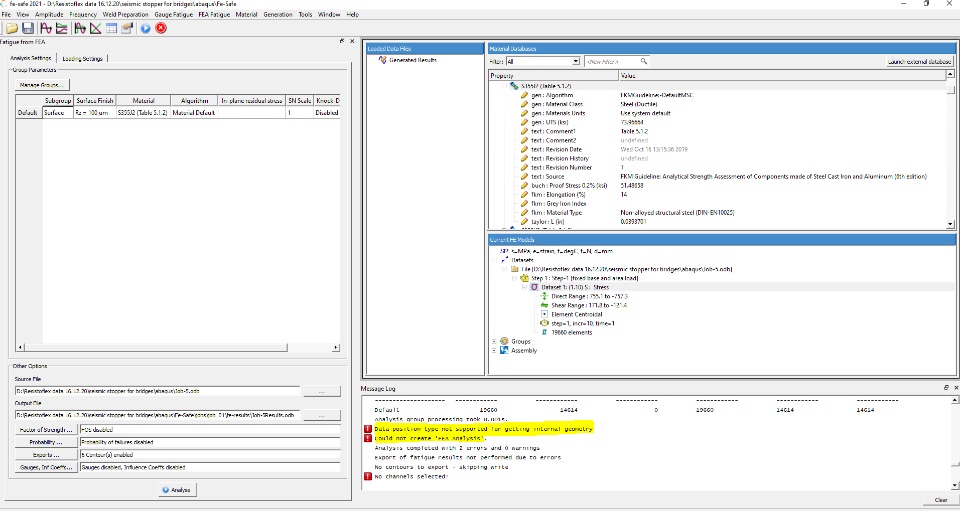Click the Generated Results icon in Loaded Data Files
This screenshot has height=511, width=960.
(x=383, y=60)
